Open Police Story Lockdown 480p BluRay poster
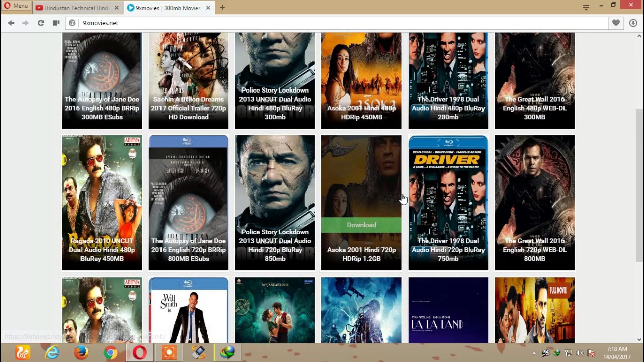The image size is (644, 362). 275,80
